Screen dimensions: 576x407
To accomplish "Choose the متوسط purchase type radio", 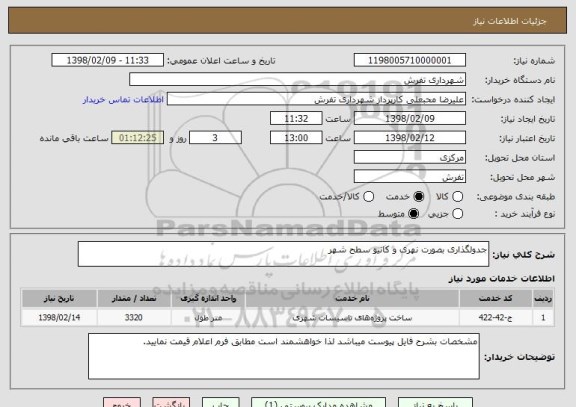I will 414,213.
